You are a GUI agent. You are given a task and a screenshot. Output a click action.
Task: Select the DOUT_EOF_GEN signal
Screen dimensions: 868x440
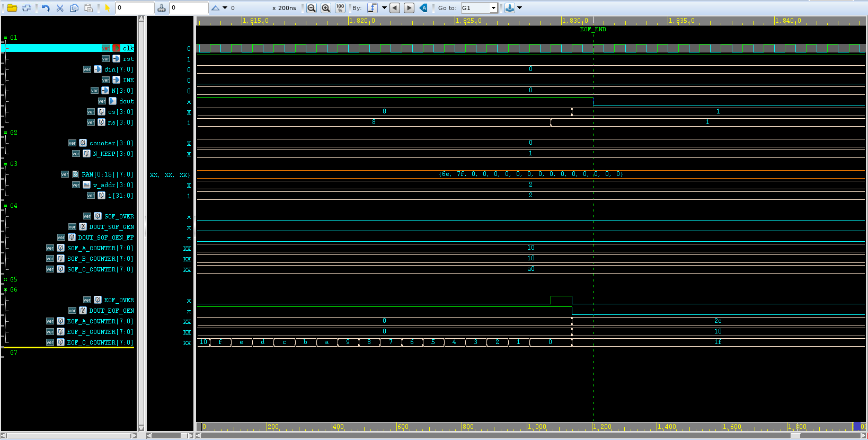point(112,311)
